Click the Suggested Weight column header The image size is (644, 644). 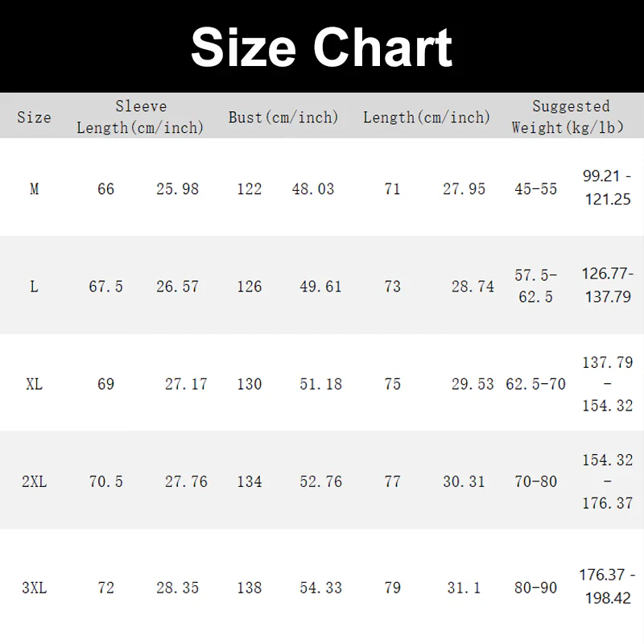pyautogui.click(x=571, y=118)
